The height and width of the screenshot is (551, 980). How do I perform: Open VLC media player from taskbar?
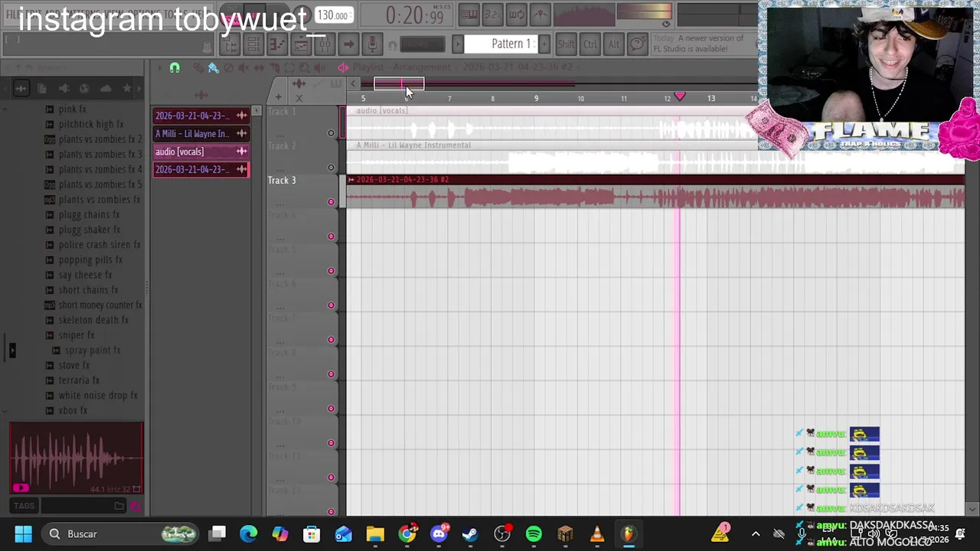(x=596, y=533)
